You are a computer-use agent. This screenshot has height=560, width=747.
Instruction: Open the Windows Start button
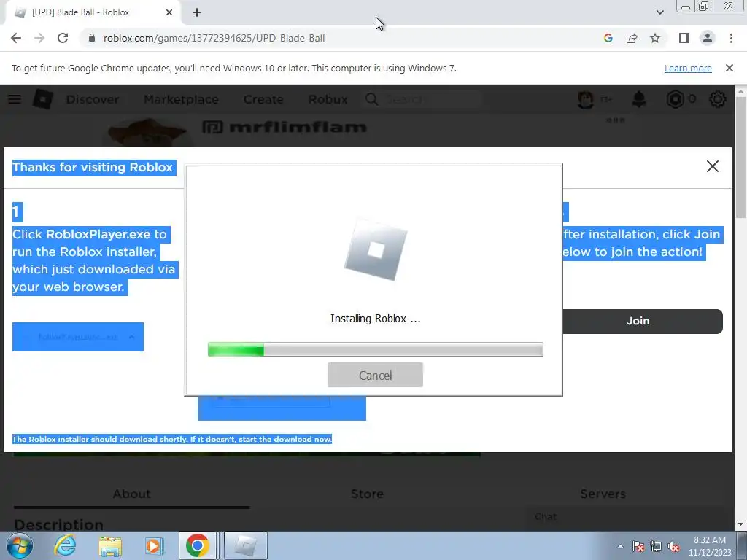(x=19, y=545)
